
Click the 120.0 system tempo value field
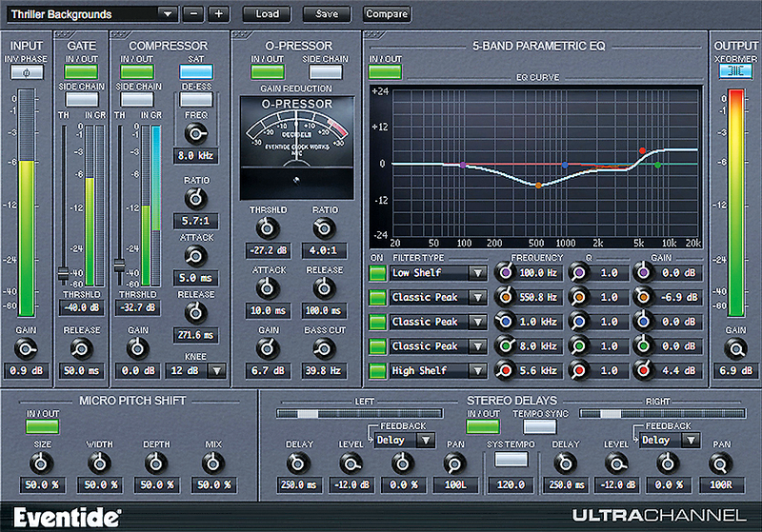(511, 484)
